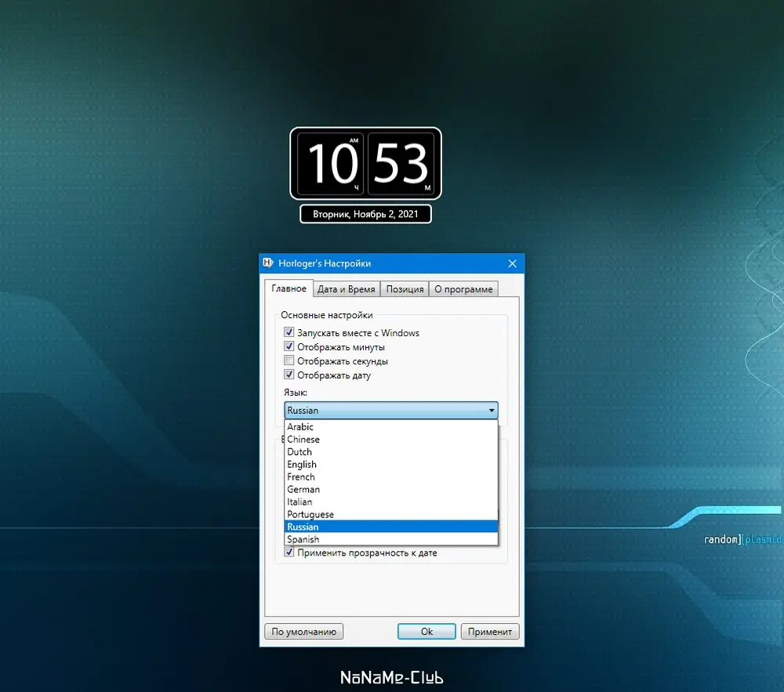The width and height of the screenshot is (784, 692).
Task: Collapse the Язык language dropdown arrow
Action: (492, 410)
